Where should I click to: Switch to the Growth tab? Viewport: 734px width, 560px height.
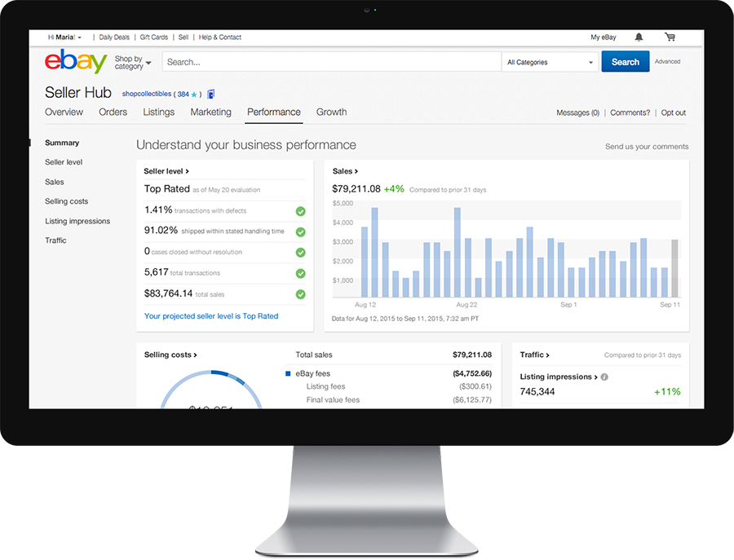[331, 112]
